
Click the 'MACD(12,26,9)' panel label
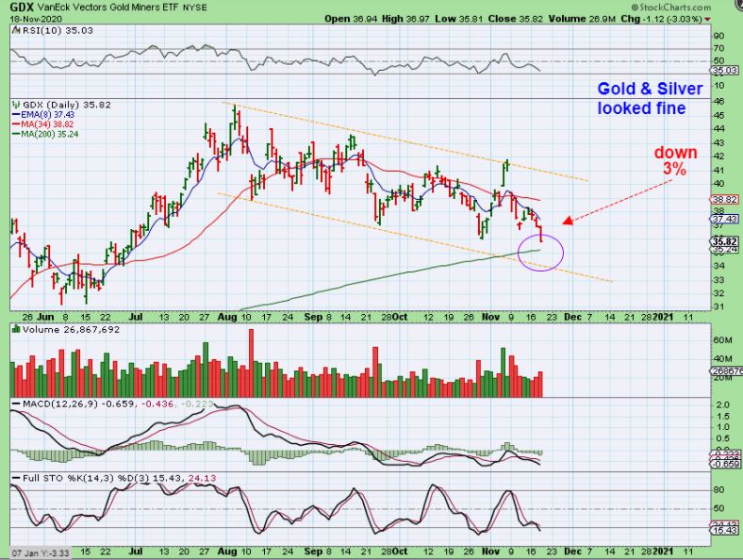tap(60, 404)
